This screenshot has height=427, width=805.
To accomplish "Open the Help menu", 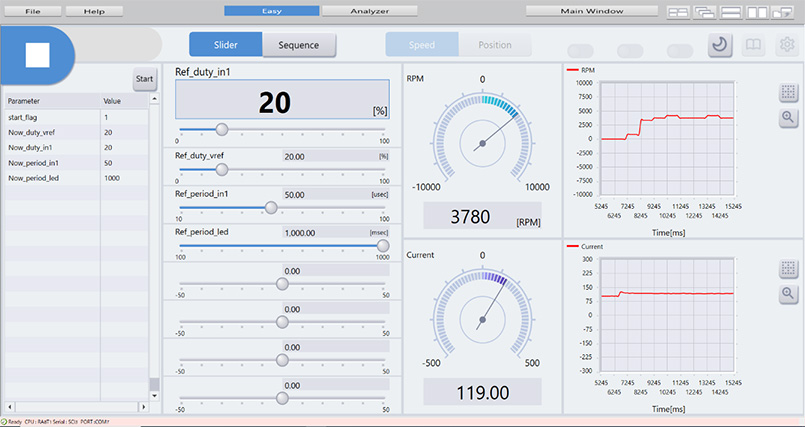I will tap(94, 11).
